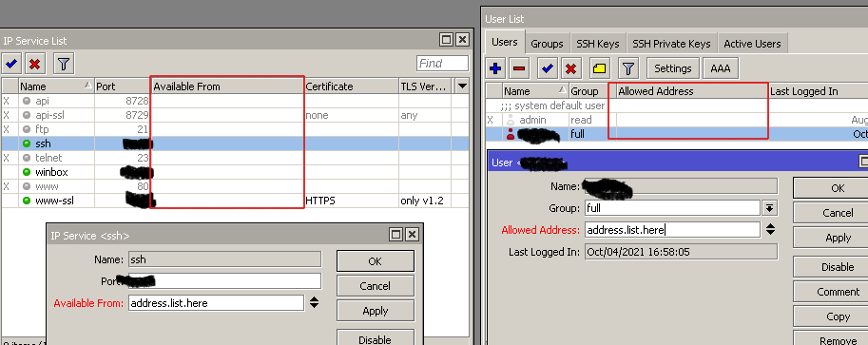Click the Allowed Address up/down arrows in User dialog
Viewport: 868px width, 345px height.
770,229
